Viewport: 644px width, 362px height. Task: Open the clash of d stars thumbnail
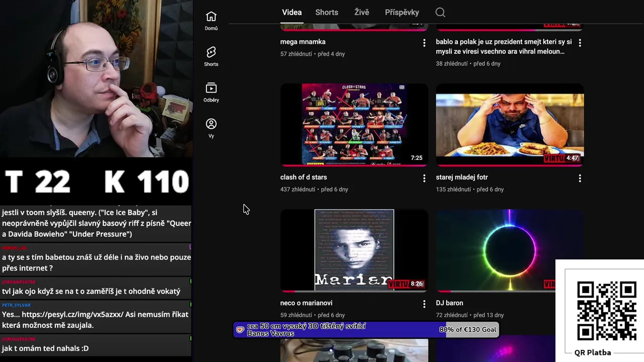pos(354,125)
